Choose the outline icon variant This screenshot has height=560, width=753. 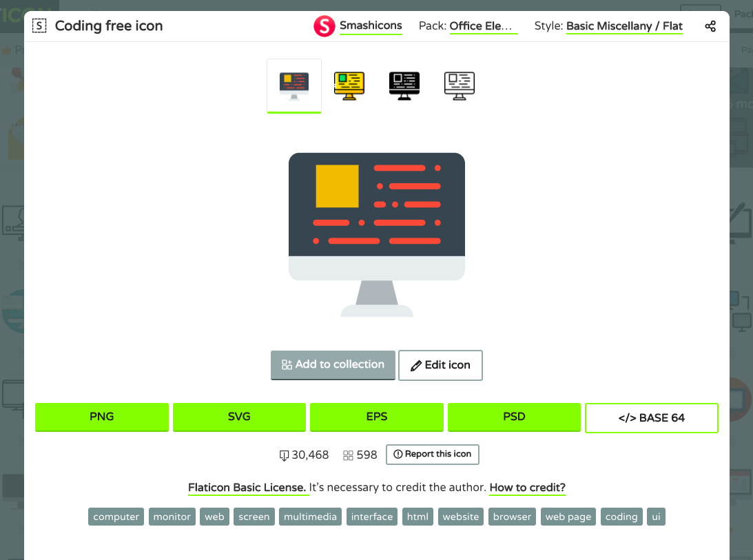click(x=460, y=85)
